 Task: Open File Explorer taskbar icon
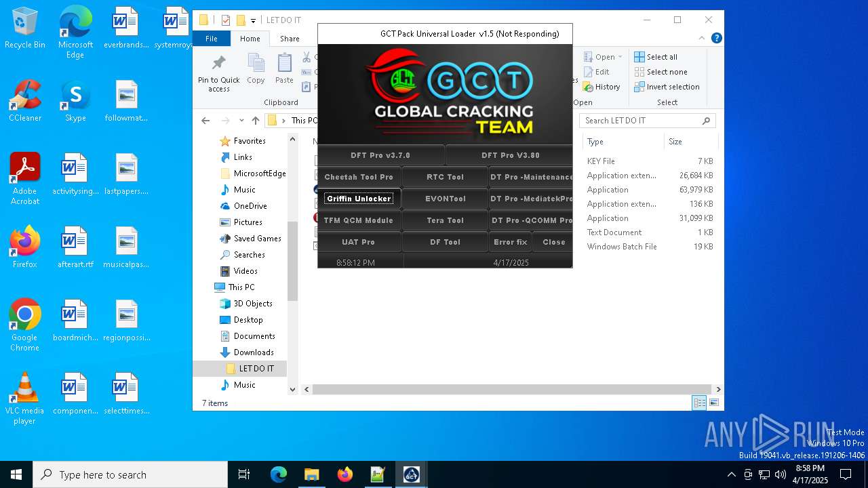coord(311,474)
